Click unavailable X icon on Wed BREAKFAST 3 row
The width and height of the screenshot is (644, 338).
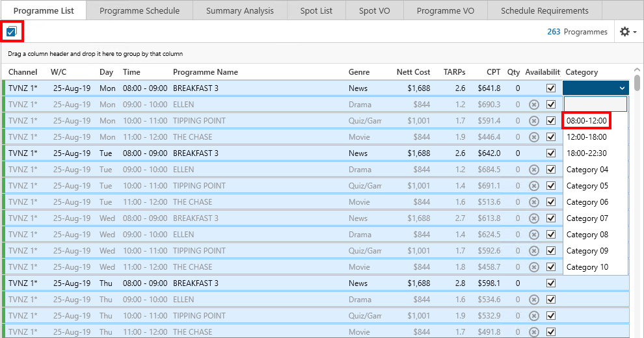533,218
